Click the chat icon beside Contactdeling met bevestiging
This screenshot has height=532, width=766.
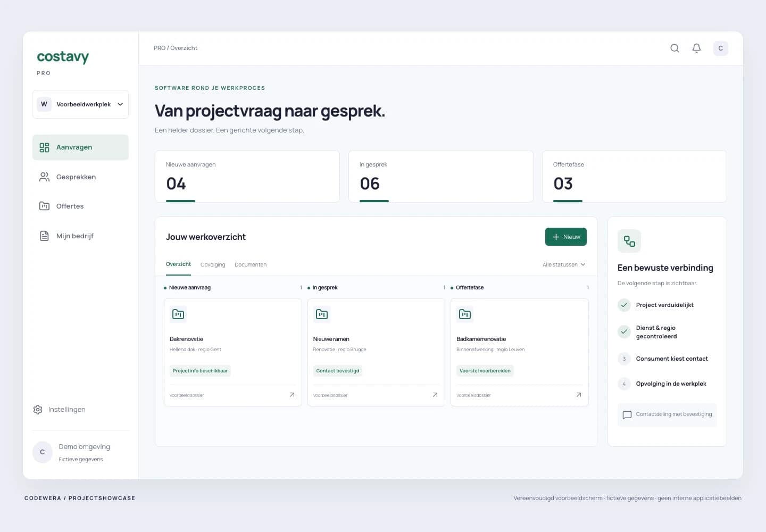[627, 415]
